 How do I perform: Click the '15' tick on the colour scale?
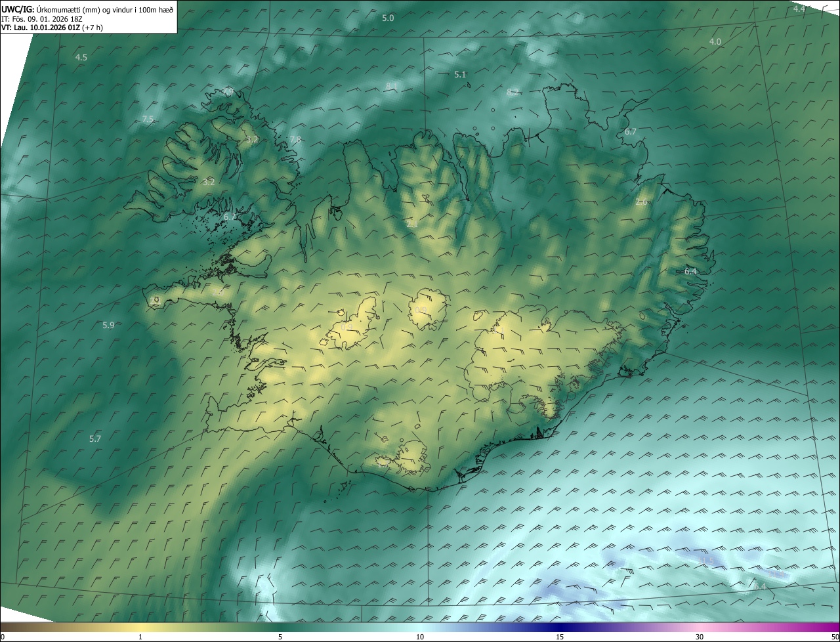tap(560, 637)
